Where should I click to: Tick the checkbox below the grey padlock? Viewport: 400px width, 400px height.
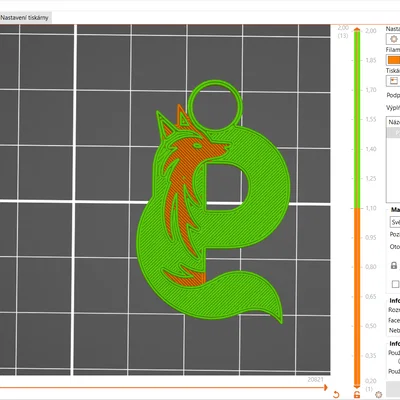pos(395,284)
